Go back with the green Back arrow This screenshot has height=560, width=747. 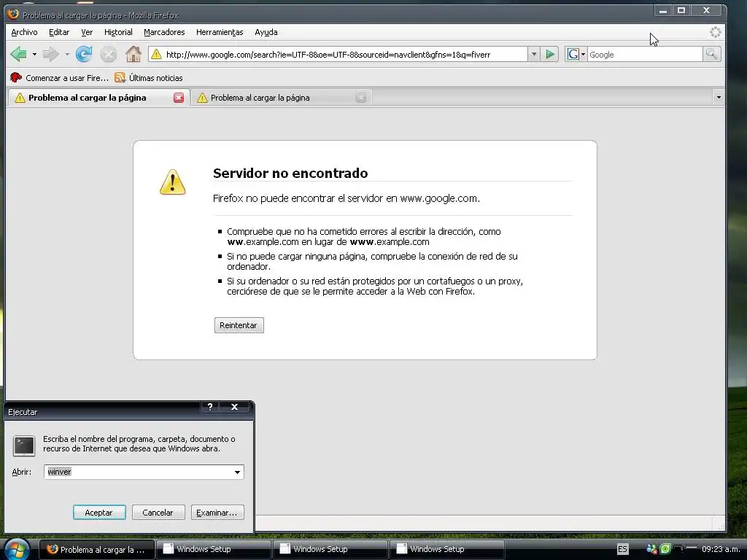tap(19, 54)
